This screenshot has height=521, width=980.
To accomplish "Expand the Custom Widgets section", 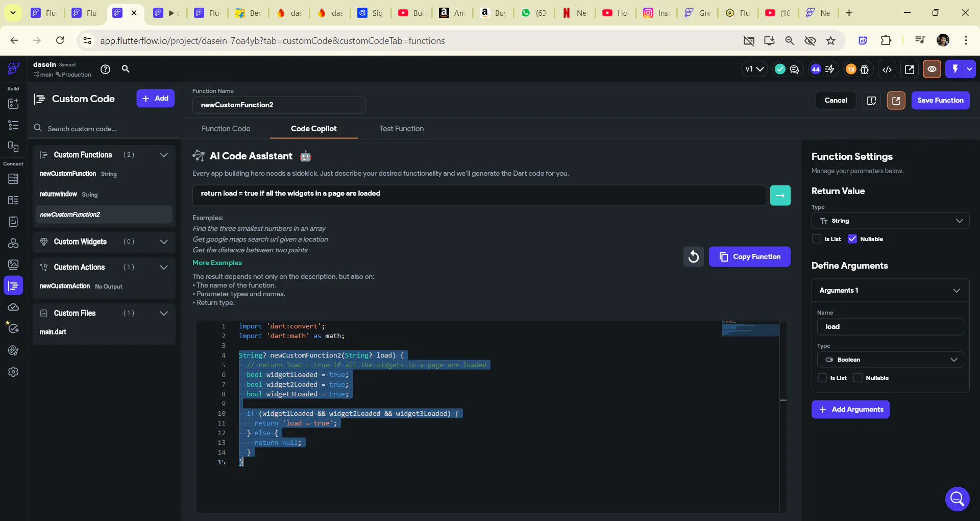I will point(164,242).
